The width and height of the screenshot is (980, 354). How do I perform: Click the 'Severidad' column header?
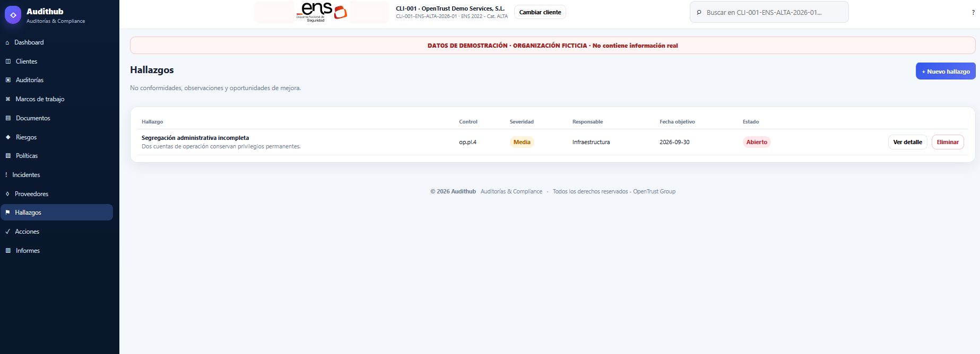522,122
